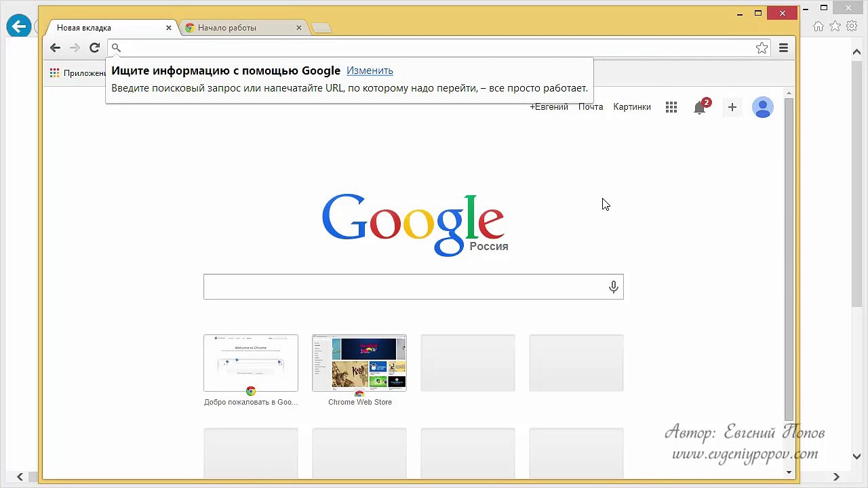
Task: Click background window scroll right arrow
Action: (836, 476)
